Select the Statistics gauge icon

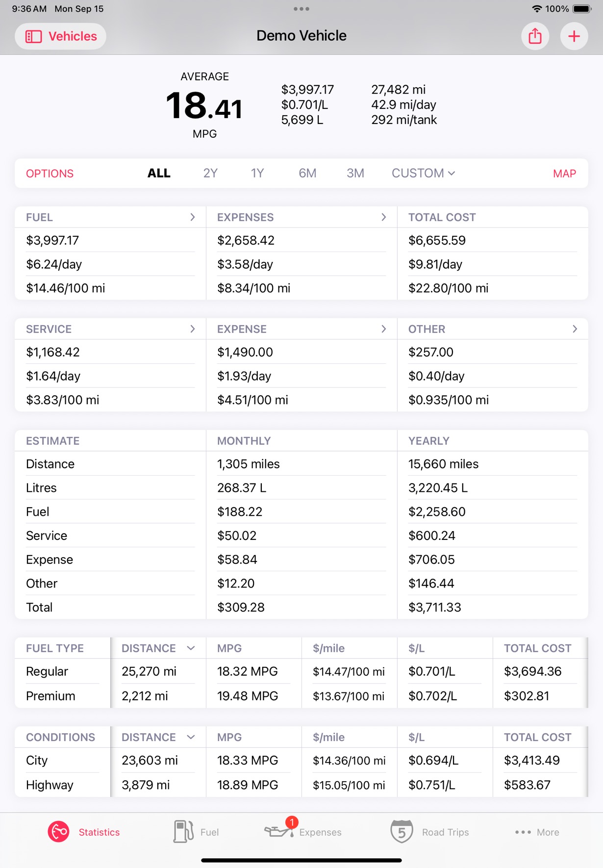pos(58,832)
